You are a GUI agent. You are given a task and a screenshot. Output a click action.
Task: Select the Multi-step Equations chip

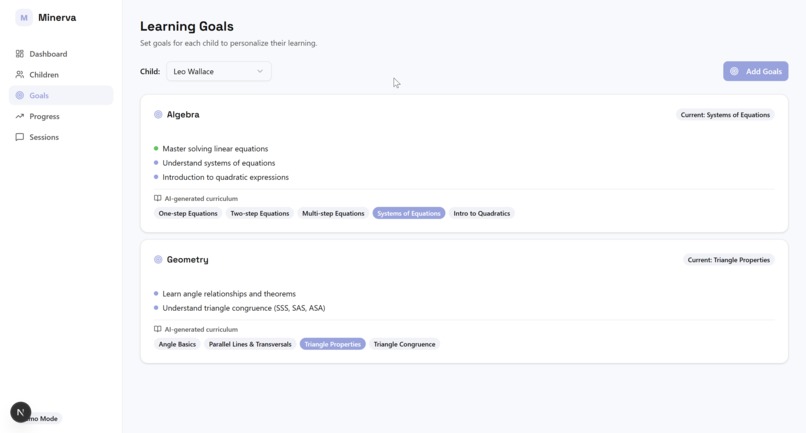point(333,213)
